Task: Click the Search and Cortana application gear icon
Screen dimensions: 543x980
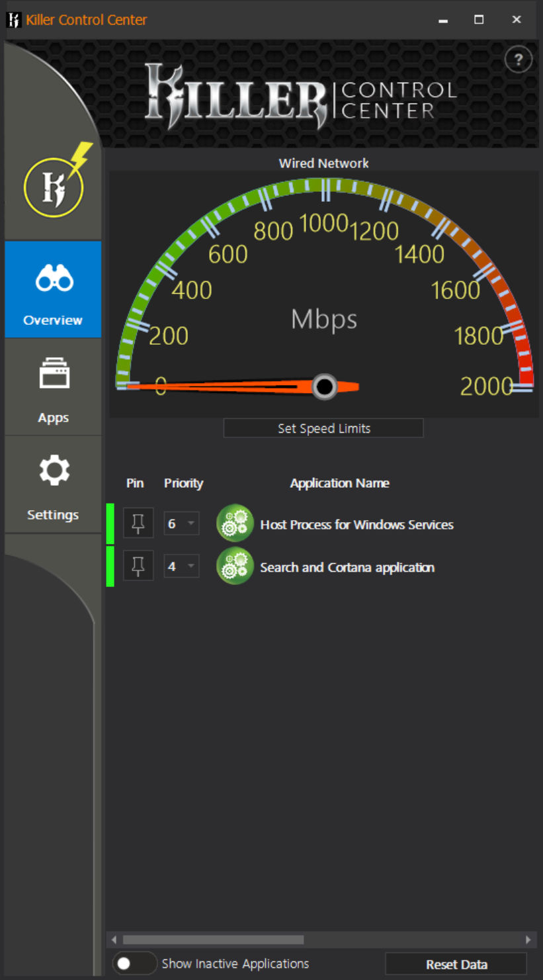Action: tap(235, 566)
